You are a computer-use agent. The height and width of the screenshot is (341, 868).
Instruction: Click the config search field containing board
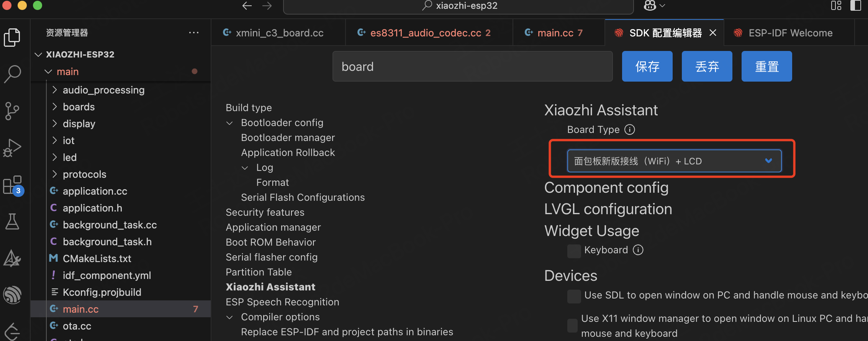click(472, 67)
